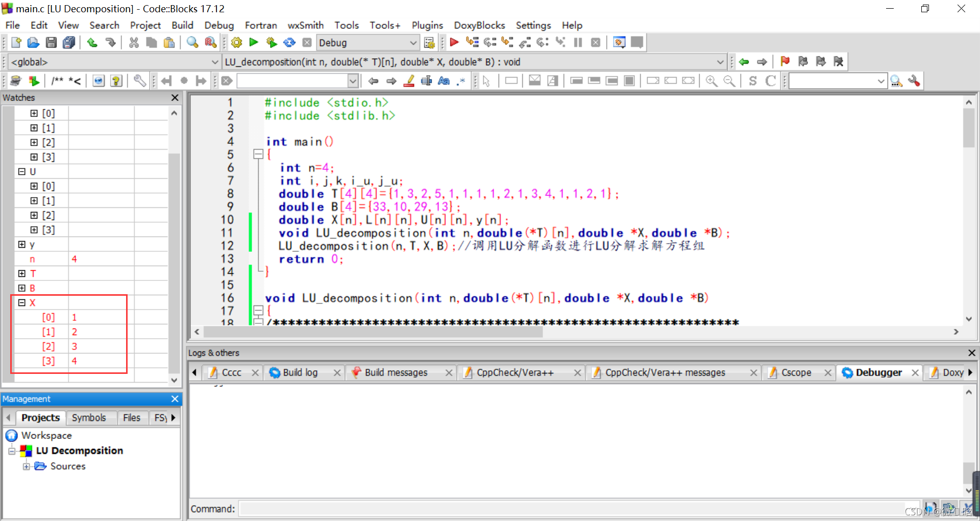The width and height of the screenshot is (980, 521).
Task: Run program with green play icon
Action: click(254, 42)
